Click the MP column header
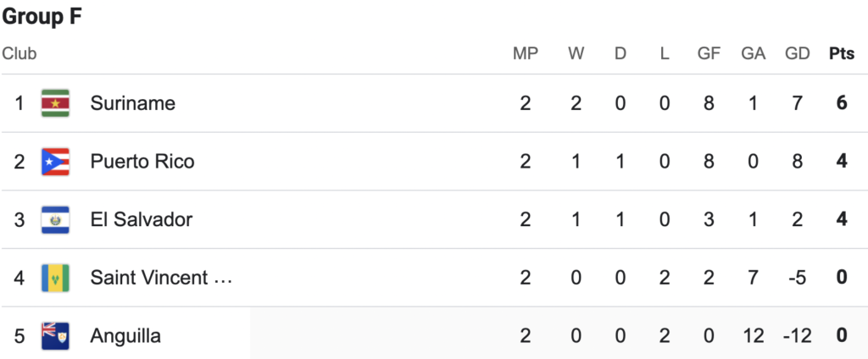Image resolution: width=868 pixels, height=359 pixels. (x=526, y=53)
